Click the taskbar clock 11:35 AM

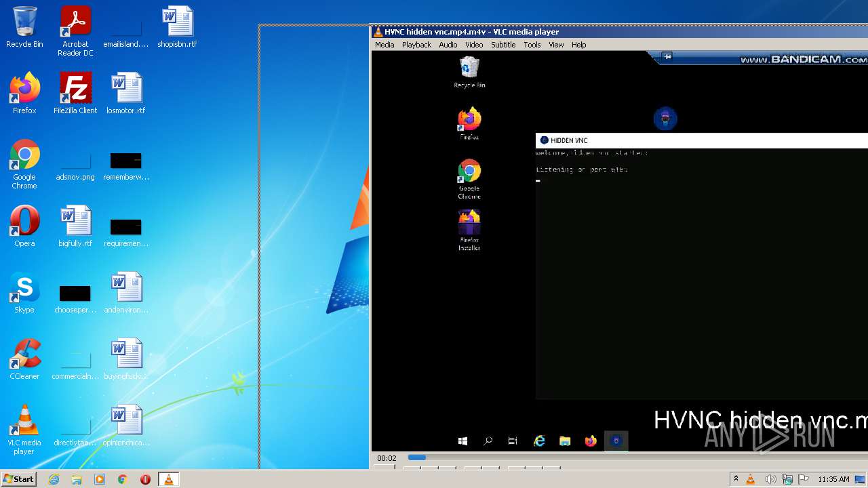tap(833, 479)
